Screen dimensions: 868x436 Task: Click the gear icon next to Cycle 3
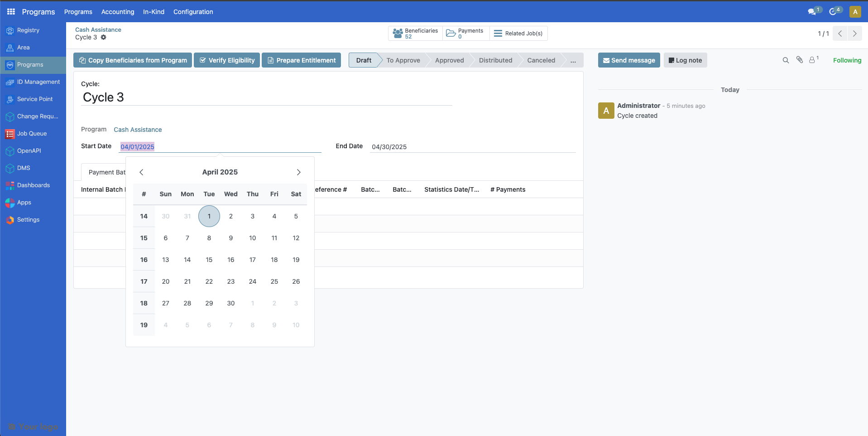104,38
